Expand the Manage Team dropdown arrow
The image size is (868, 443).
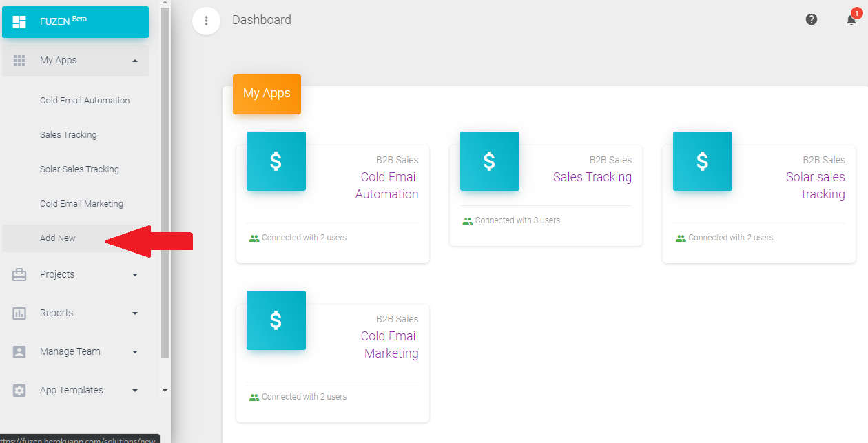point(135,351)
